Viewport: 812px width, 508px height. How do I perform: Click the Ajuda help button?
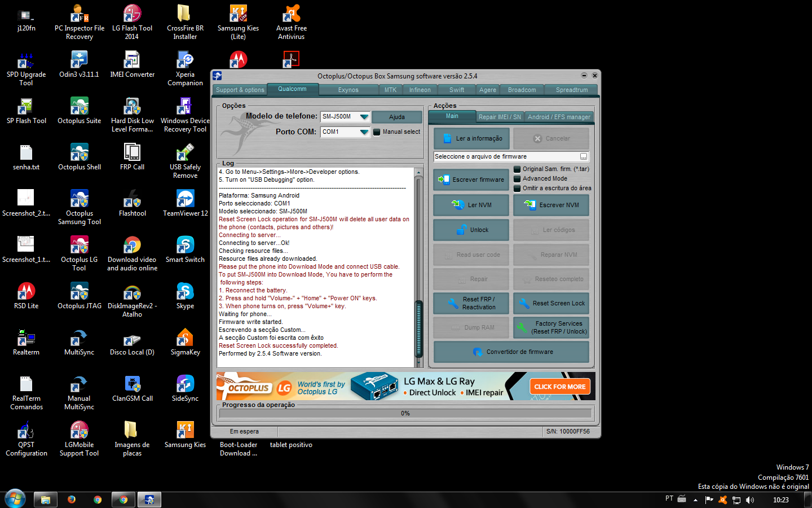pyautogui.click(x=397, y=117)
